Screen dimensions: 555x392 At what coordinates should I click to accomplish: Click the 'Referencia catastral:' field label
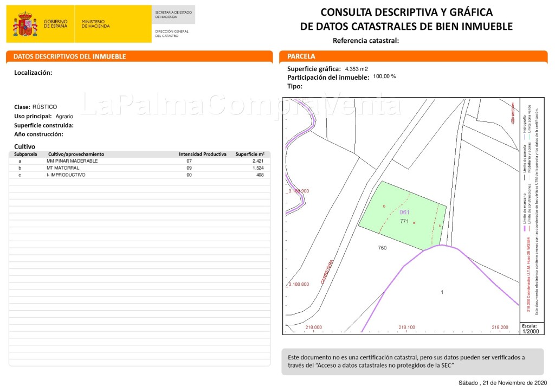366,41
